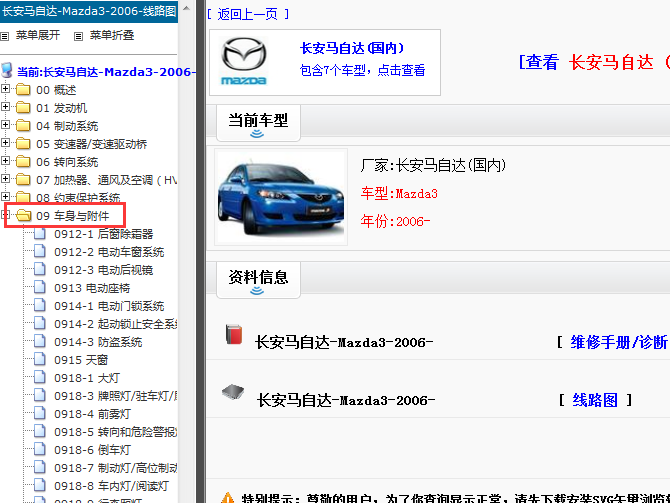This screenshot has height=503, width=670.
Task: Open 0918-3 牌照灯/驻车灯 entry
Action: click(x=115, y=395)
